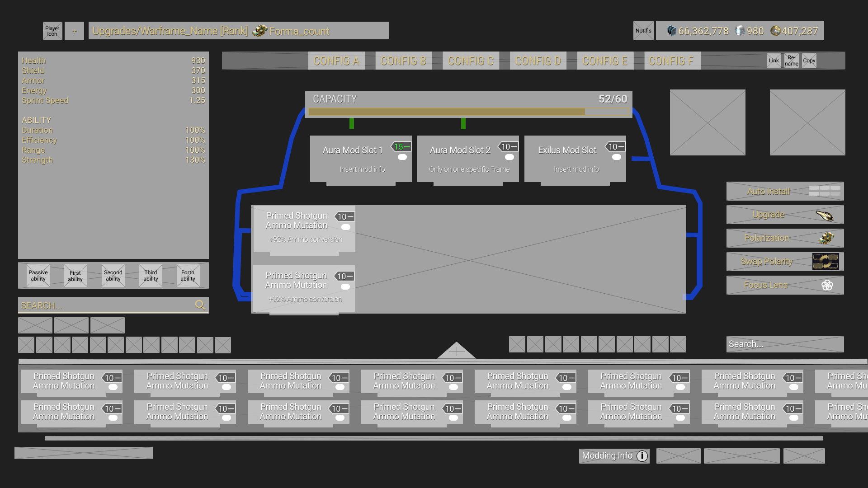Click the Armor 315 stat row
Screen dimensions: 868x488
click(x=113, y=80)
